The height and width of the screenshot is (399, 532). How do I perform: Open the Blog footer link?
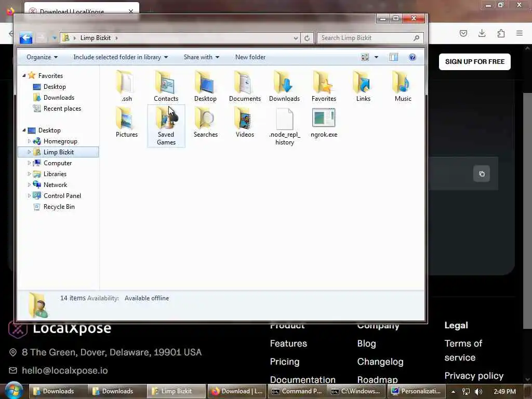click(366, 343)
